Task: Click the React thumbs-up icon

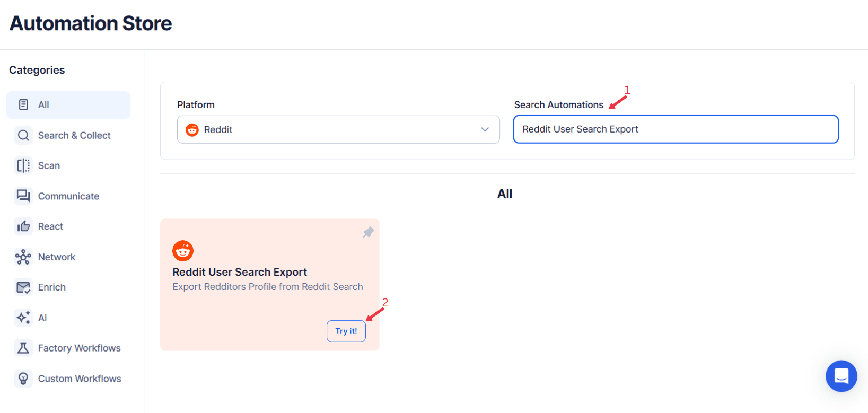Action: pyautogui.click(x=23, y=226)
